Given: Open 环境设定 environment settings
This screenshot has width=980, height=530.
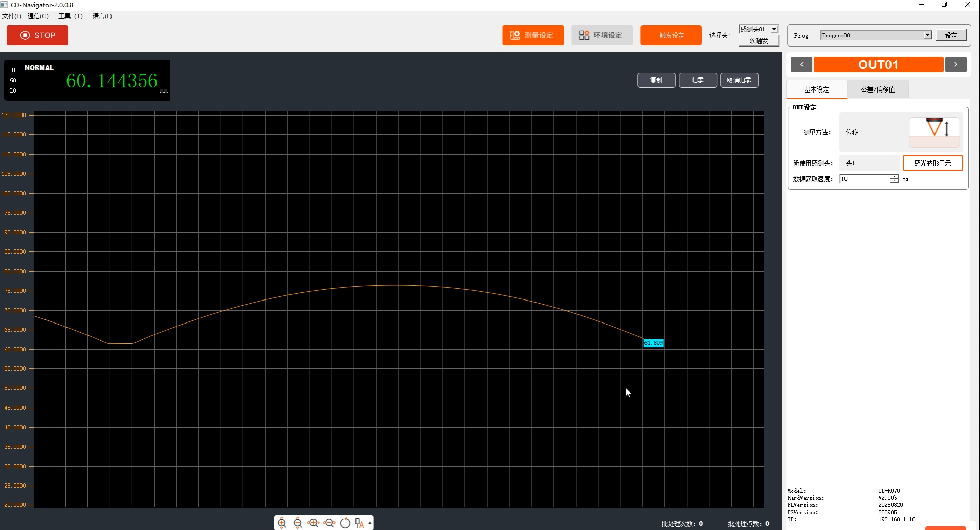Looking at the screenshot, I should pos(602,35).
